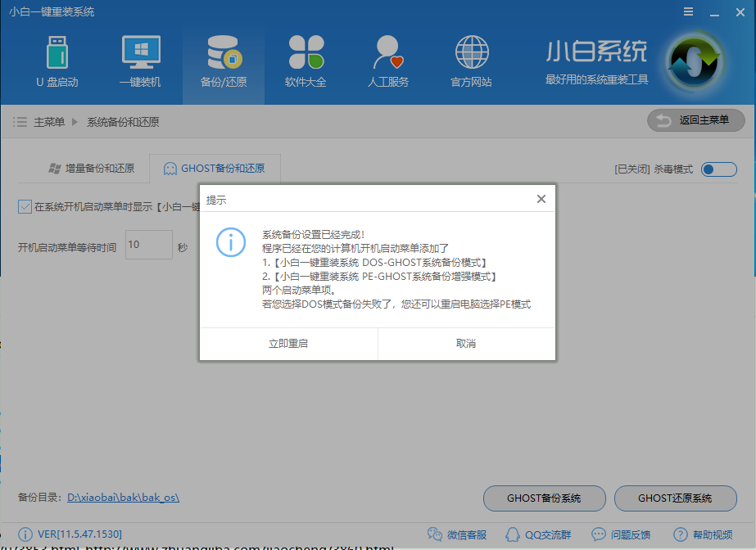The width and height of the screenshot is (756, 550).
Task: Click the boot menu wait time field
Action: (x=148, y=245)
